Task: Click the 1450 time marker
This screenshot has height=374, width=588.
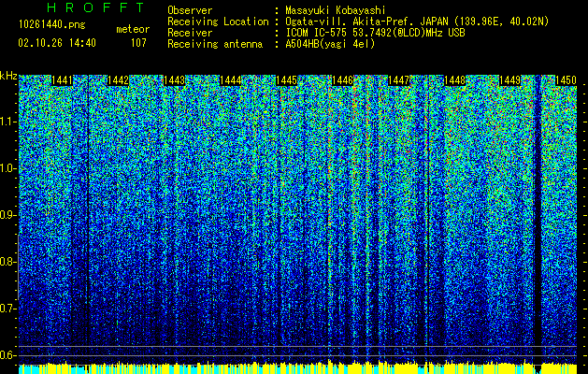Action: click(566, 80)
